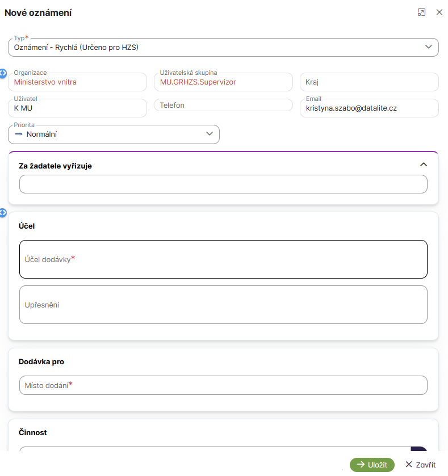448x476 pixels.
Task: Click blue round icon beside Organizace field
Action: click(3, 73)
